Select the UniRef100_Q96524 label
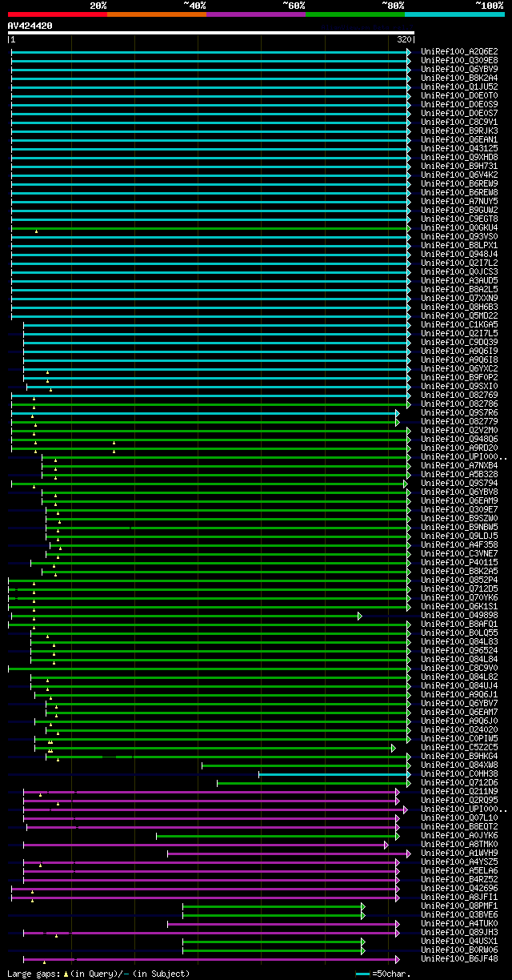Image resolution: width=512 pixels, height=980 pixels. [459, 650]
